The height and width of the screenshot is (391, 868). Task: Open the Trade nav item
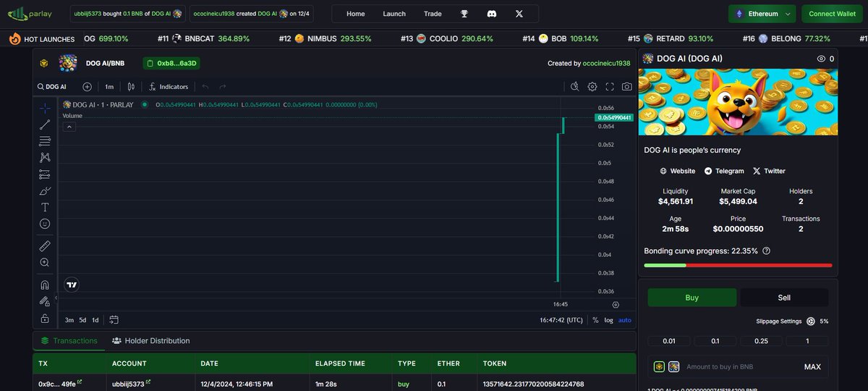click(433, 14)
